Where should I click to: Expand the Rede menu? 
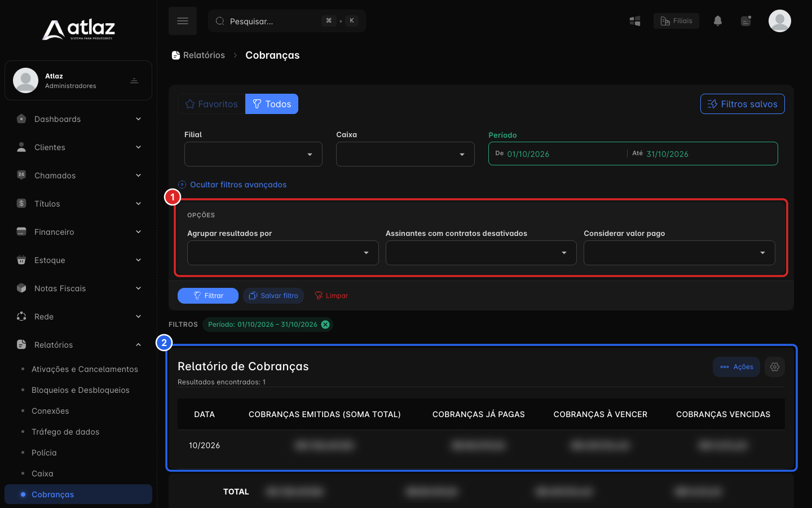[138, 316]
